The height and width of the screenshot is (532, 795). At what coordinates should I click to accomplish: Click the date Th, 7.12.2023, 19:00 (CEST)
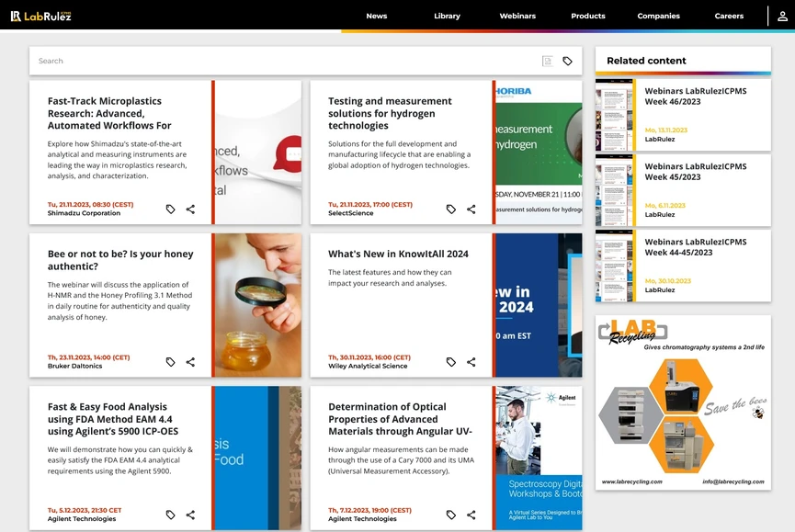tap(369, 510)
